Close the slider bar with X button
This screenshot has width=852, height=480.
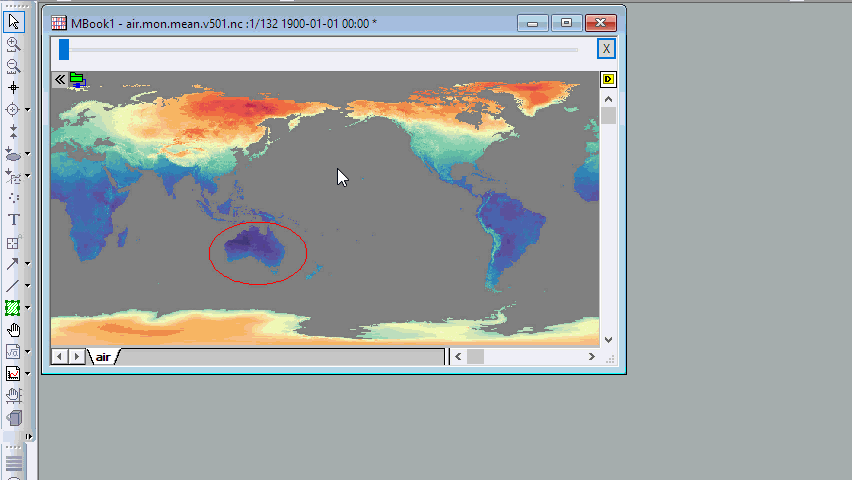point(607,49)
